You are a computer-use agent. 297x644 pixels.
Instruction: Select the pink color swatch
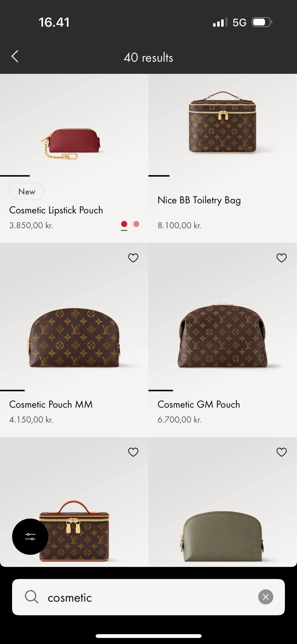click(x=136, y=224)
